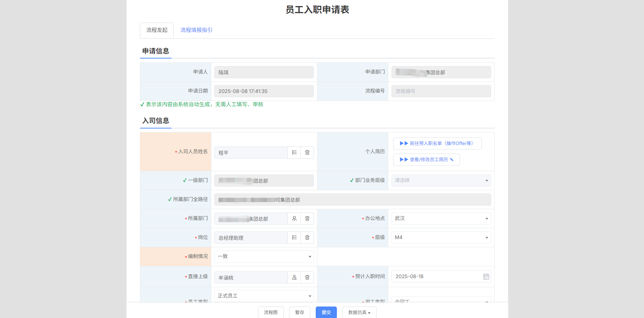
Task: Click the 申请人 field showing 陆琪
Action: (264, 72)
